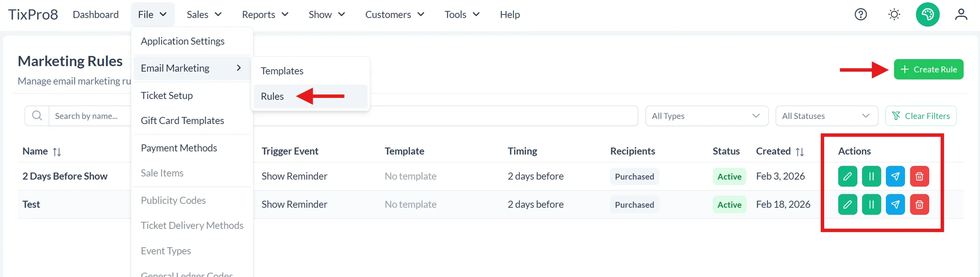Screen dimensions: 980x277
Task: Open Gift Card Templates menu entry
Action: [x=192, y=121]
